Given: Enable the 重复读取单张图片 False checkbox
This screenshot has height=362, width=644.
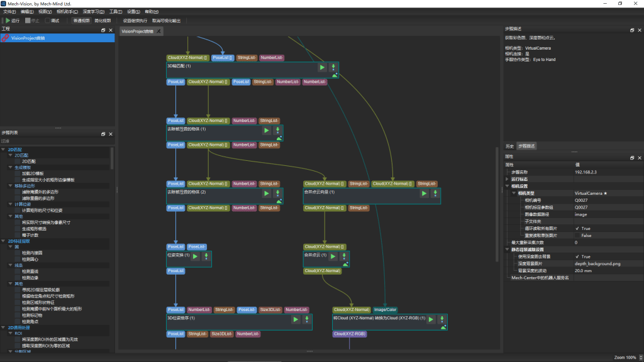Looking at the screenshot, I should point(577,236).
